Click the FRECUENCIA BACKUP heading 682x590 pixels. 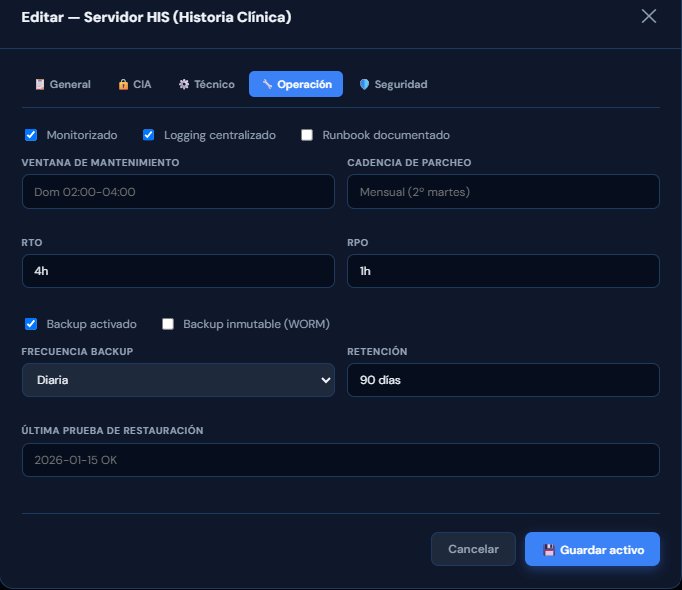[77, 351]
